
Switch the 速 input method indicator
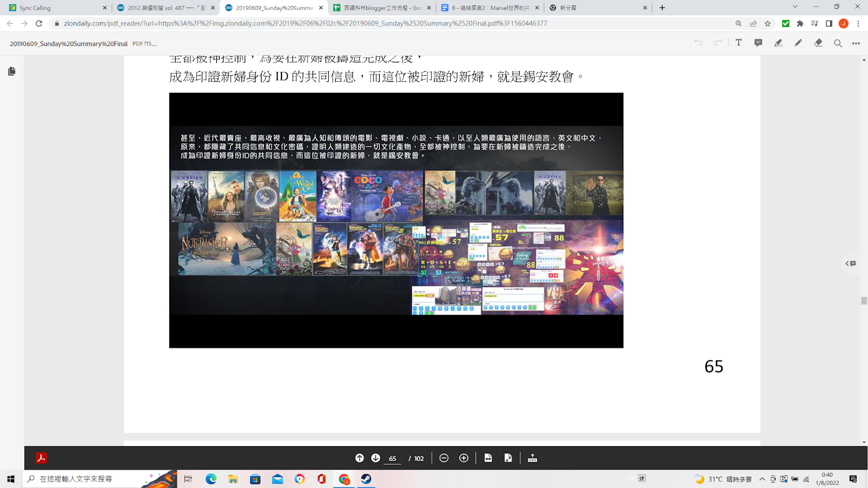(x=642, y=478)
